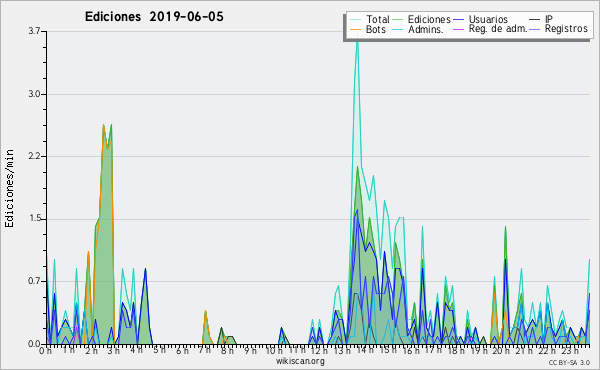Image resolution: width=600 pixels, height=370 pixels.
Task: Click the x-axis label '14 h'
Action: [x=364, y=350]
